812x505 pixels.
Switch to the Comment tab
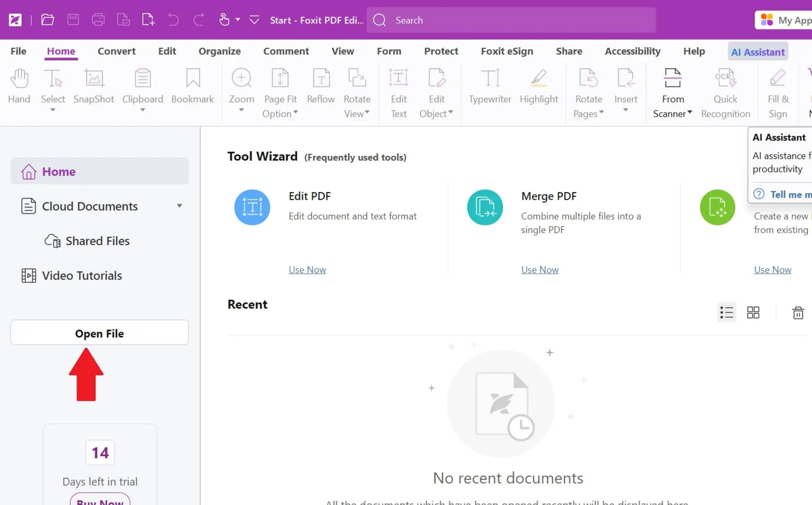286,51
